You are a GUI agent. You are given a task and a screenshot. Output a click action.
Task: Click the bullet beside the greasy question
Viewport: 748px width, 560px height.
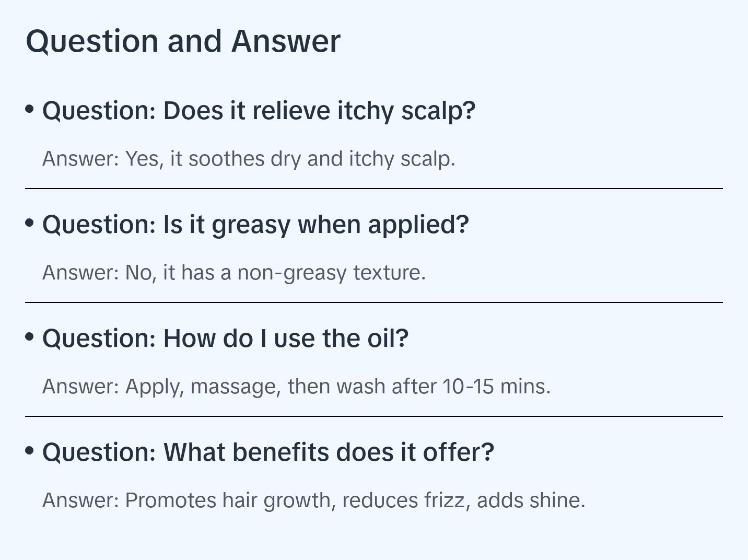(30, 223)
